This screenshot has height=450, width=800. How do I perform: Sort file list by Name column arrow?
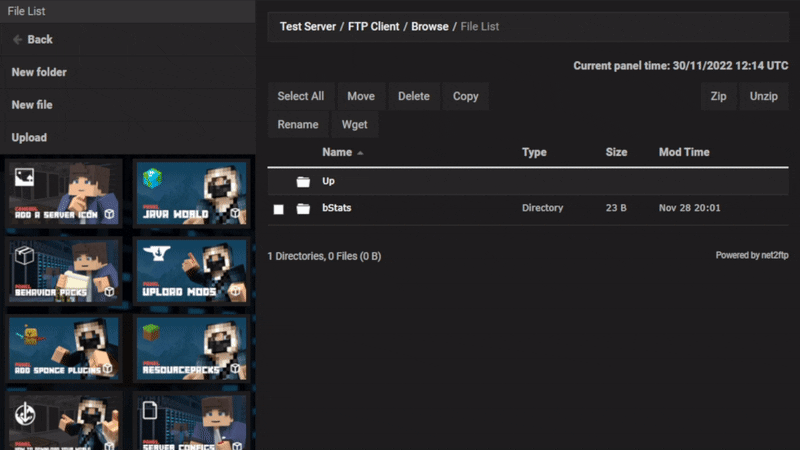pos(360,153)
